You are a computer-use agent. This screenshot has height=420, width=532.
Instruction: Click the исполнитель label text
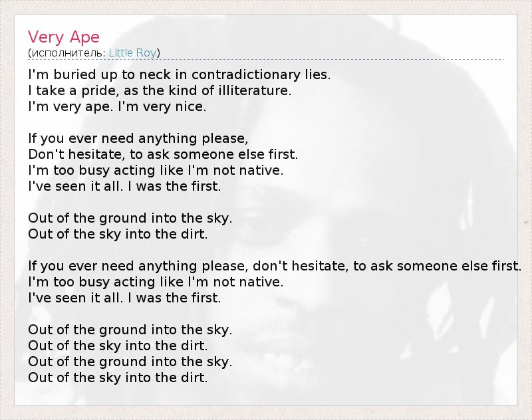(67, 52)
